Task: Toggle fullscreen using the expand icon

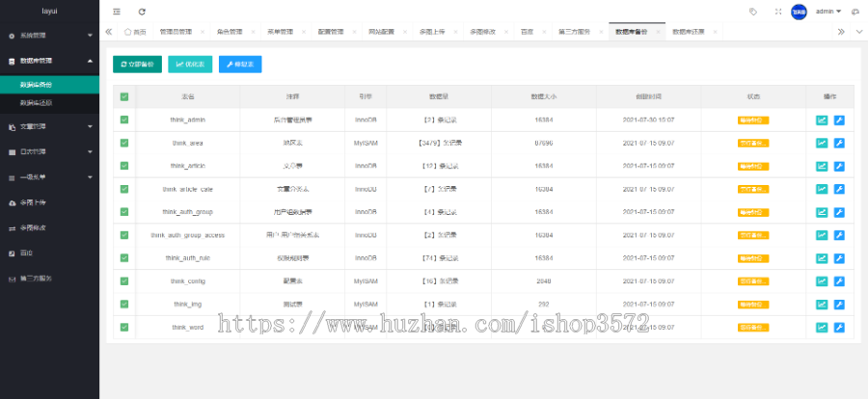Action: (778, 12)
